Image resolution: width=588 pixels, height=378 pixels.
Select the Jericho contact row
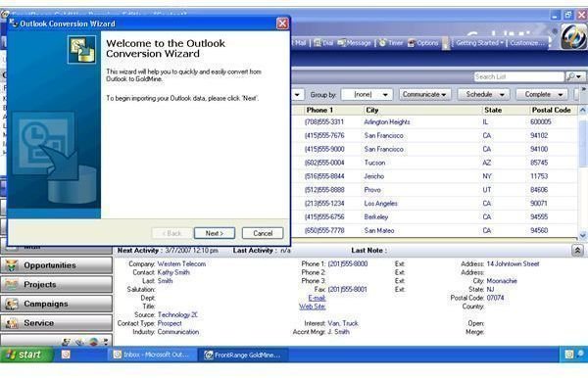[435, 176]
